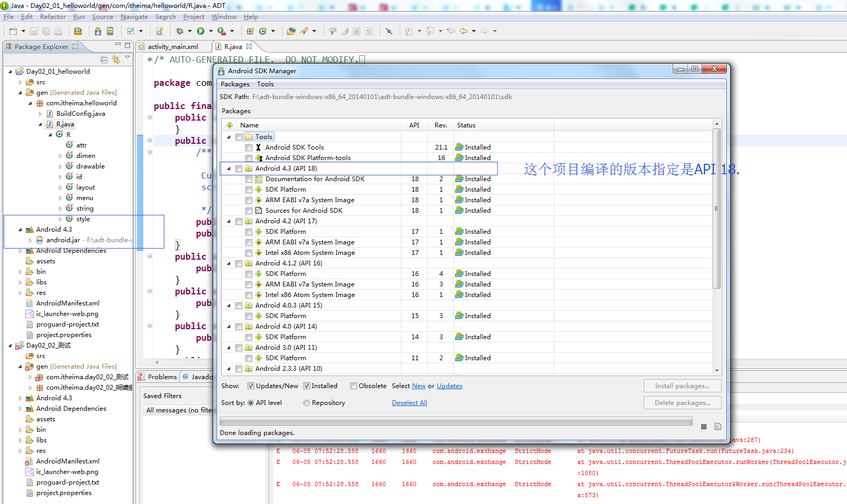
Task: Click Collapse All in Package Explorer
Action: (x=104, y=60)
